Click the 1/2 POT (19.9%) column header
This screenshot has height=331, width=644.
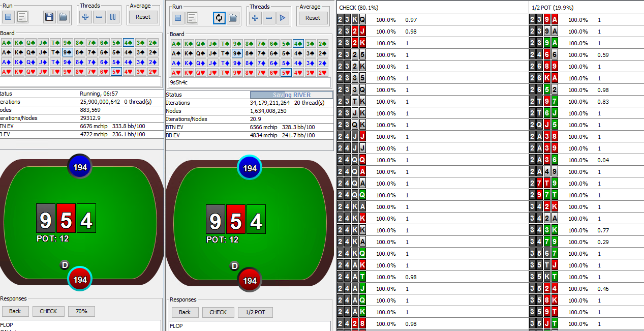[x=586, y=8]
